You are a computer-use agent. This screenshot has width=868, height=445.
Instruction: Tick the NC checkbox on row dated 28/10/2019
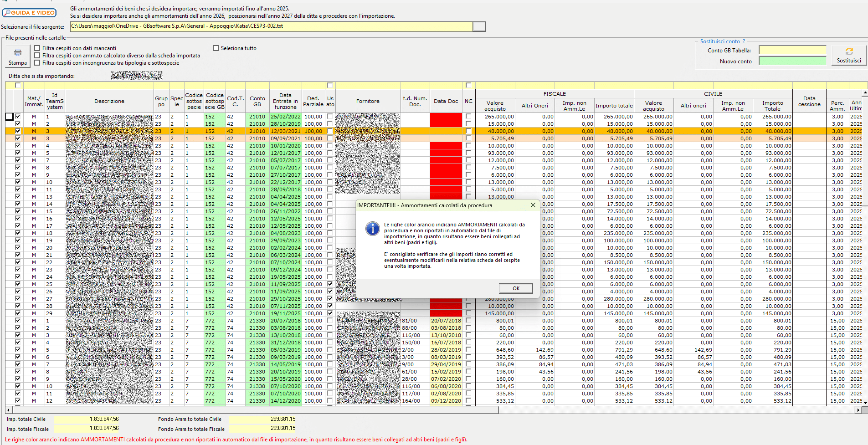click(x=468, y=124)
